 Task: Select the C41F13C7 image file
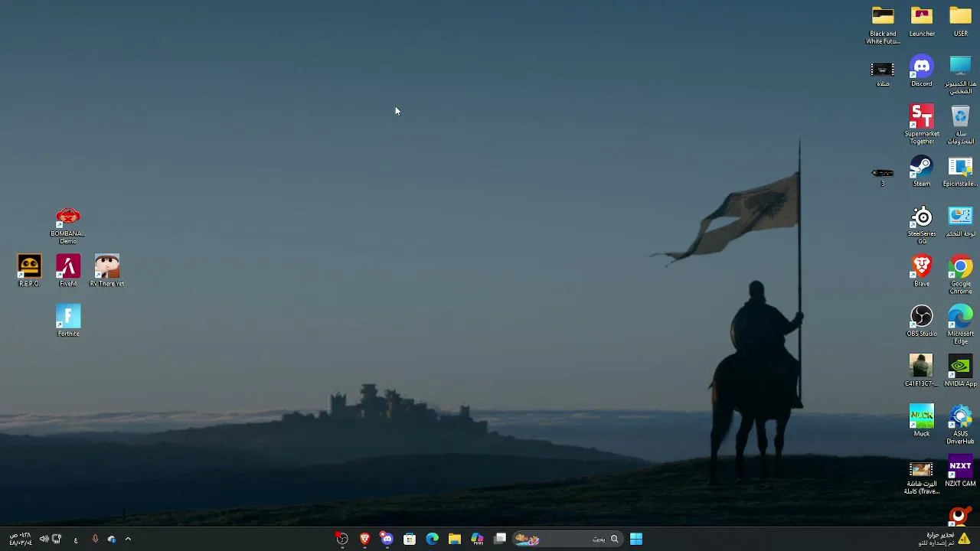click(921, 371)
